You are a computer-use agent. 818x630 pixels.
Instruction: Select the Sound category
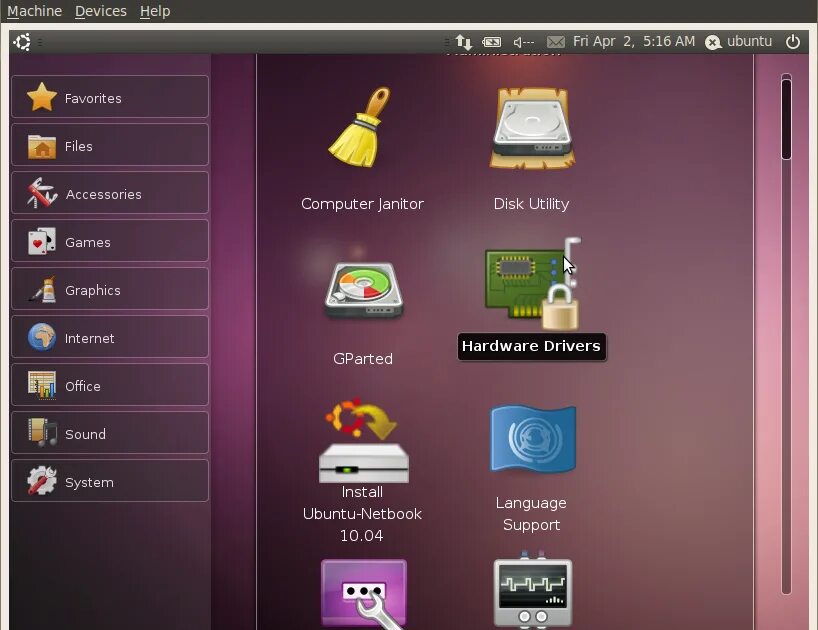coord(110,433)
